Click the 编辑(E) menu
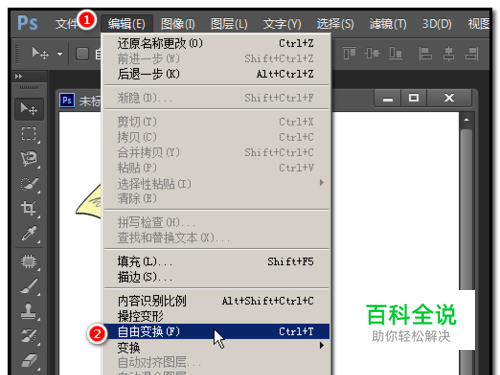Image resolution: width=500 pixels, height=375 pixels. click(x=126, y=24)
